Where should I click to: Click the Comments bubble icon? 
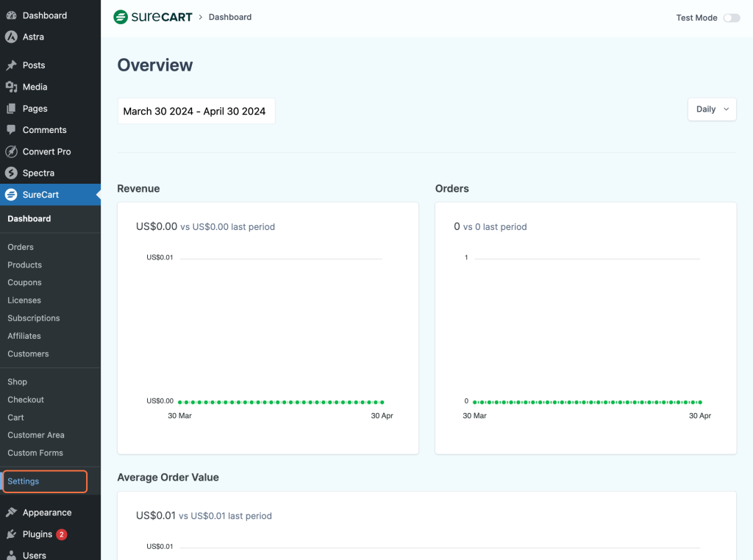(11, 130)
